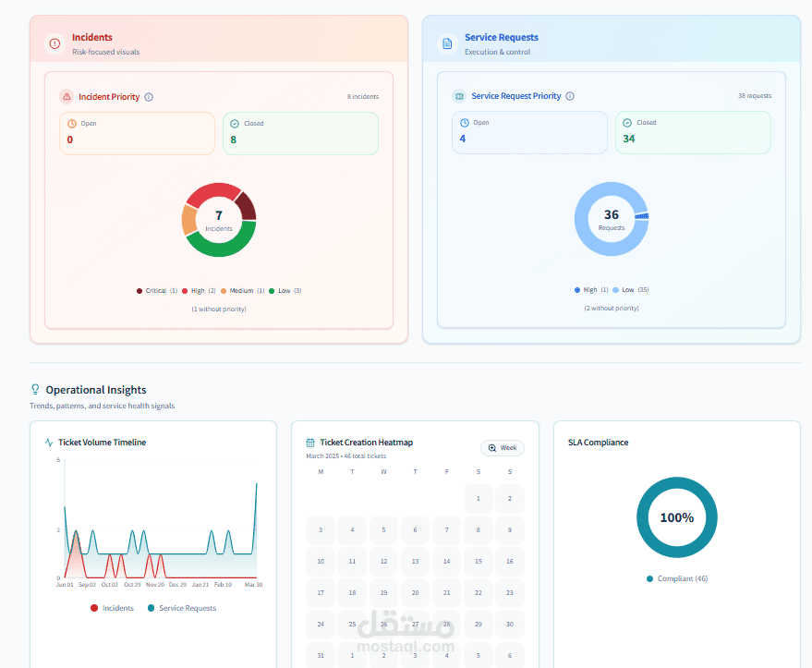Screen dimensions: 812x668
Task: Toggle the High incident legend item
Action: 199,291
